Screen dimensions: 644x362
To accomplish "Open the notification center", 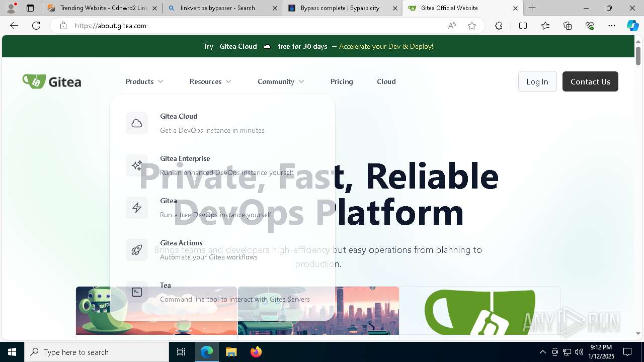I will [x=627, y=352].
